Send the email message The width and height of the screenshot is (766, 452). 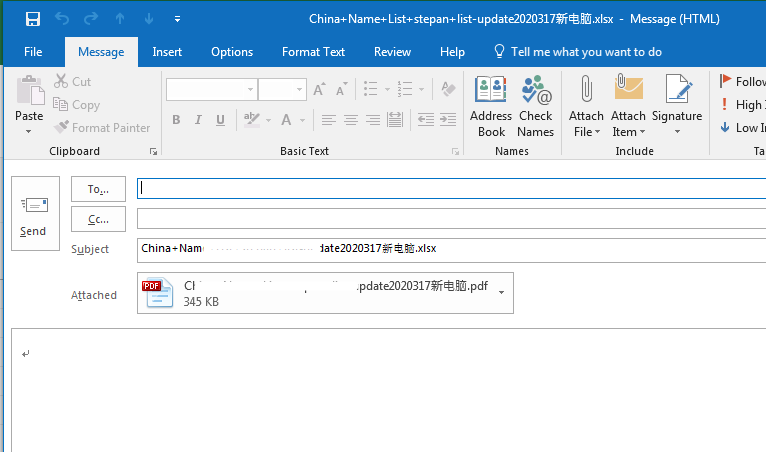(x=35, y=214)
